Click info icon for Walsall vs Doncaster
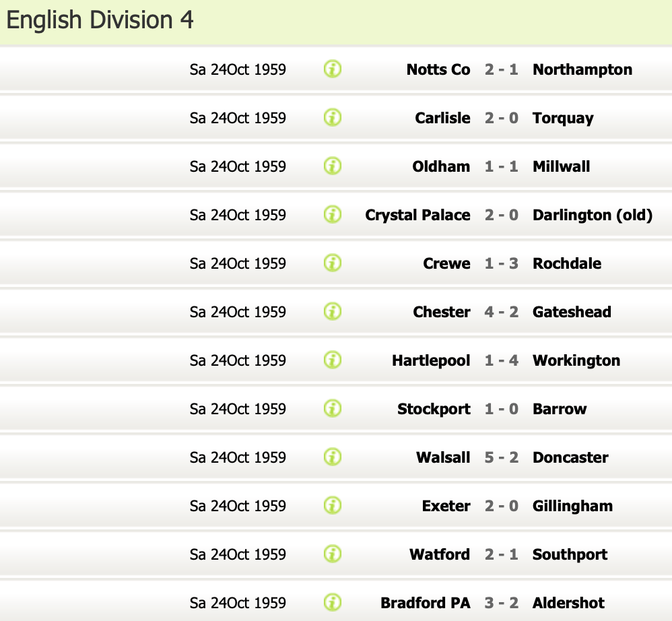 [333, 457]
